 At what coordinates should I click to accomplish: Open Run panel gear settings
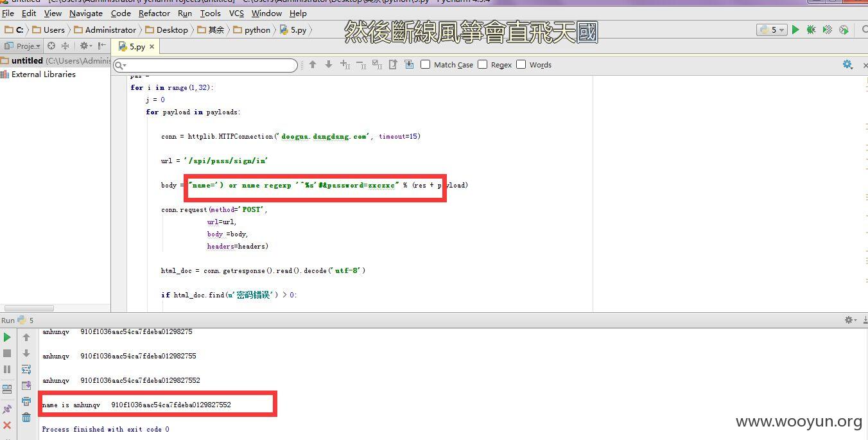pos(850,320)
